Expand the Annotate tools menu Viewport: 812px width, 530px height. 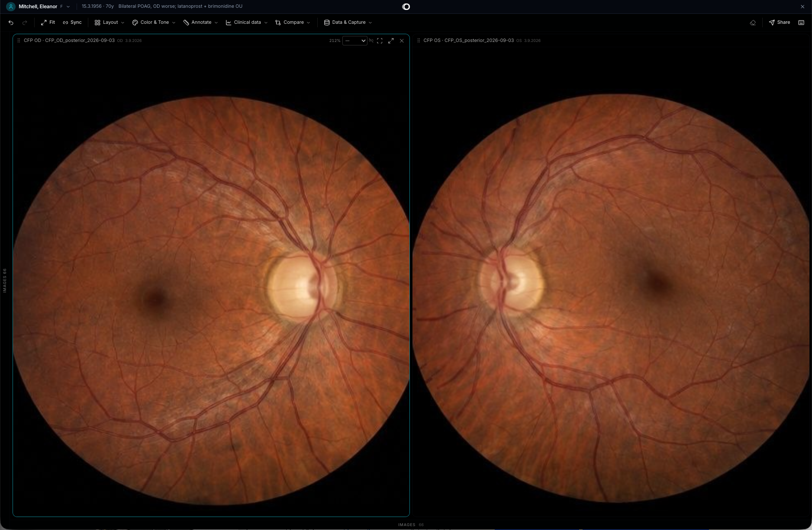[x=200, y=22]
